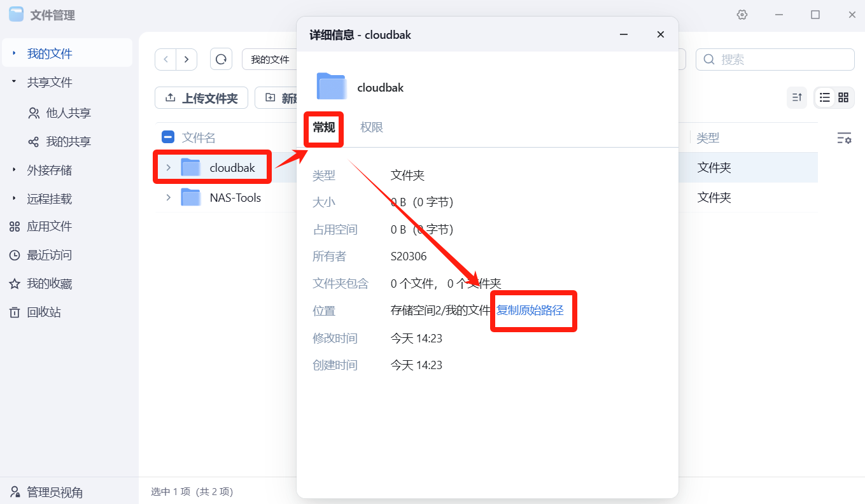Open the sort order options icon
The height and width of the screenshot is (504, 865).
(x=796, y=97)
